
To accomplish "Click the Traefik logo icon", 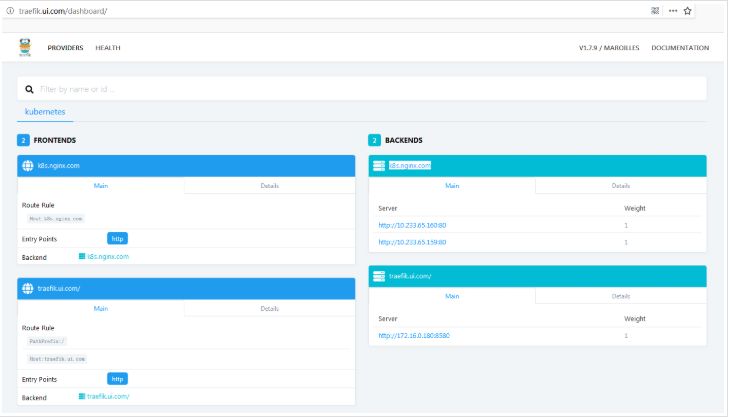I will (x=25, y=47).
